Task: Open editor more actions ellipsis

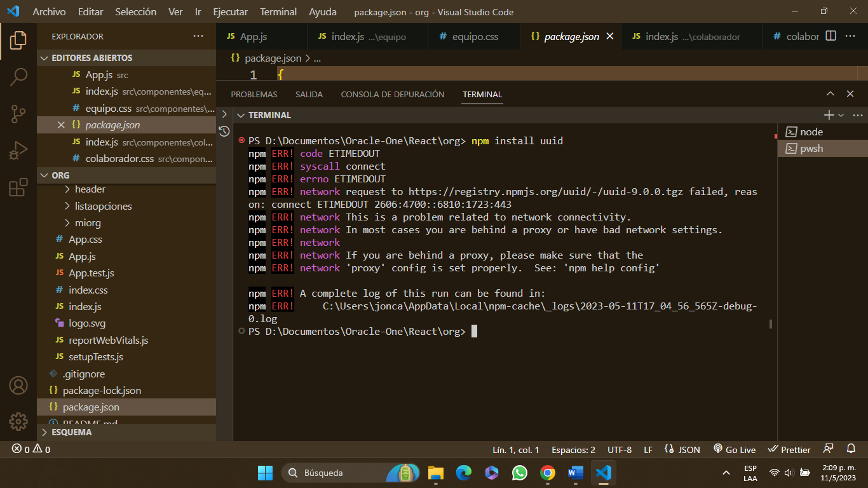Action: click(x=851, y=36)
